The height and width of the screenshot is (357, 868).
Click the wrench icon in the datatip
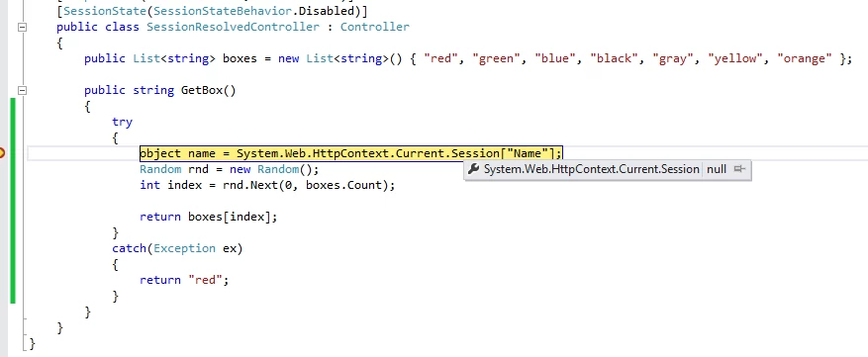coord(473,169)
